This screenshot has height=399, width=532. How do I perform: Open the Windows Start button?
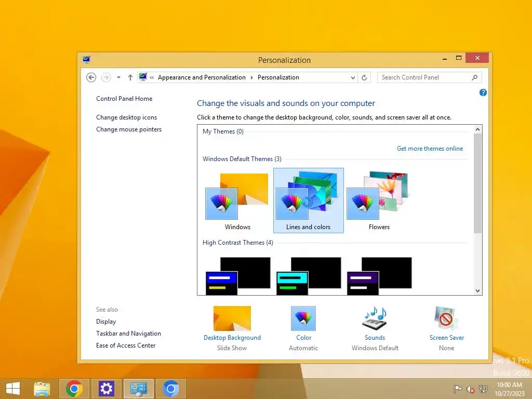pos(13,389)
